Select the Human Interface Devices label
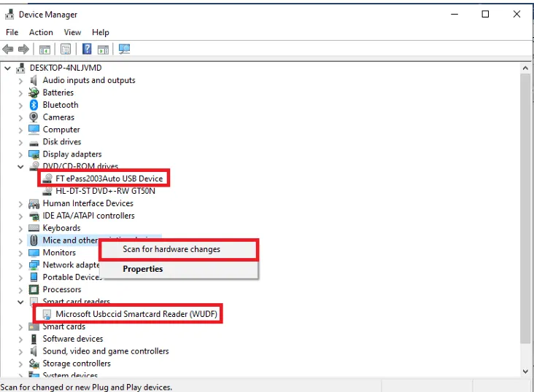 pyautogui.click(x=88, y=203)
